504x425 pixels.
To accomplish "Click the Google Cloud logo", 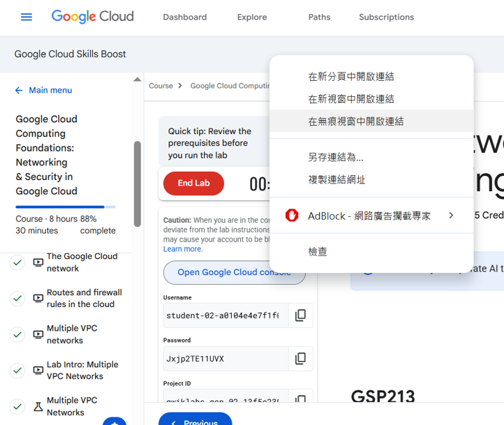I will coord(92,17).
